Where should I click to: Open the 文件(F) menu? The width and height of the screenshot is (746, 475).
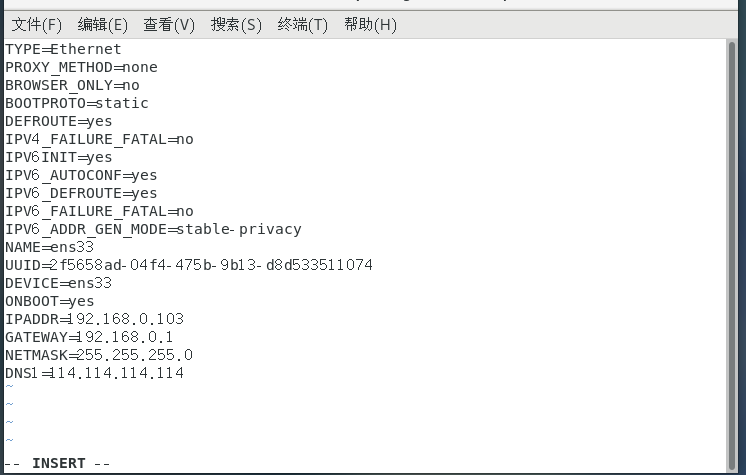click(x=37, y=25)
